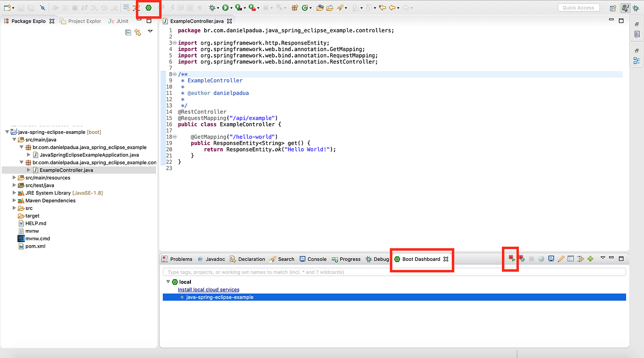
Task: Open the Debug perspective in top-right corner
Action: coord(636,8)
